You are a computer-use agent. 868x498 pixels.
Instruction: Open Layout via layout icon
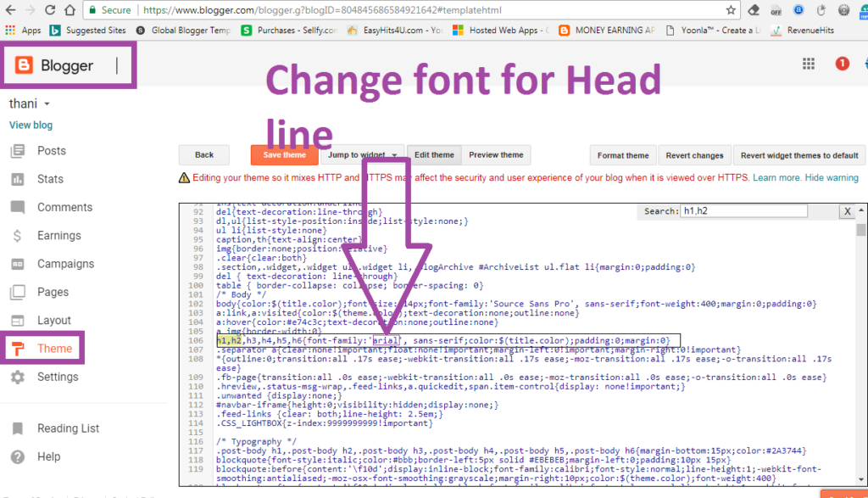coord(18,320)
